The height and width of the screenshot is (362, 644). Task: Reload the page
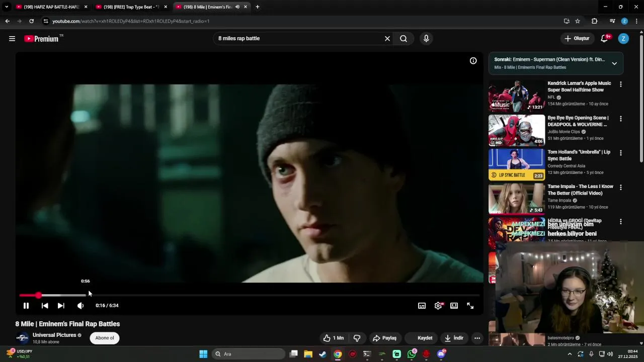[x=31, y=21]
